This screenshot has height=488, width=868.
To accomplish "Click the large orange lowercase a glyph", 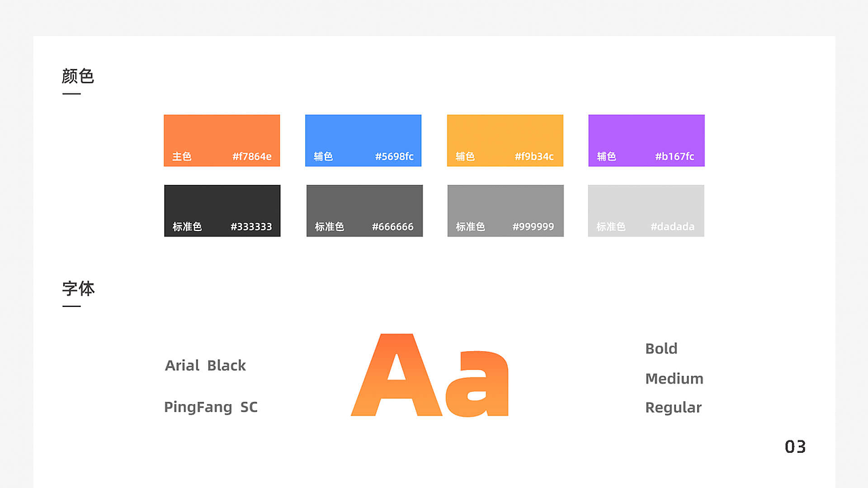I will tap(477, 385).
